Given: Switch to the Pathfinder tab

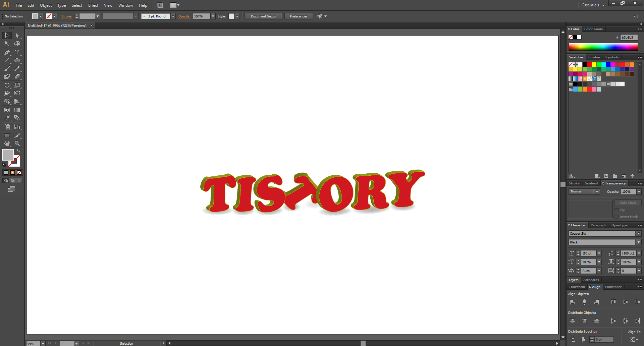Looking at the screenshot, I should pos(613,287).
